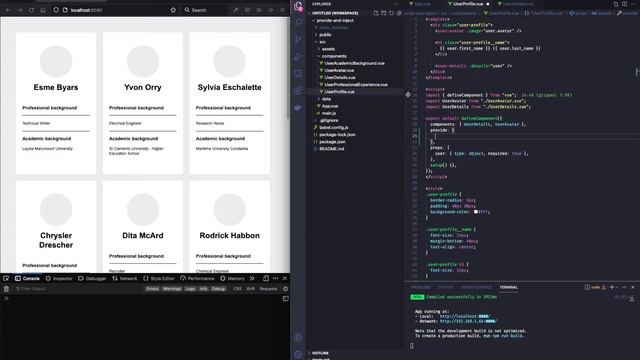Switch to the Style Editor devtools tab
Image resolution: width=640 pixels, height=360 pixels.
(x=158, y=278)
